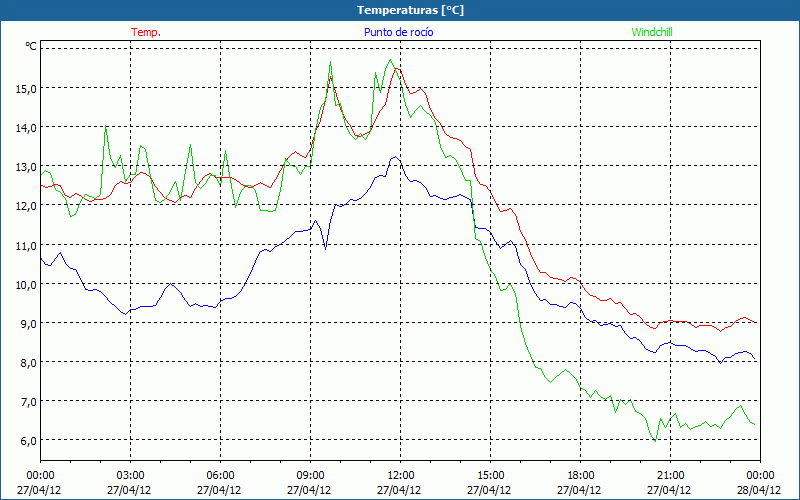Click the 21:00 time axis label

670,476
